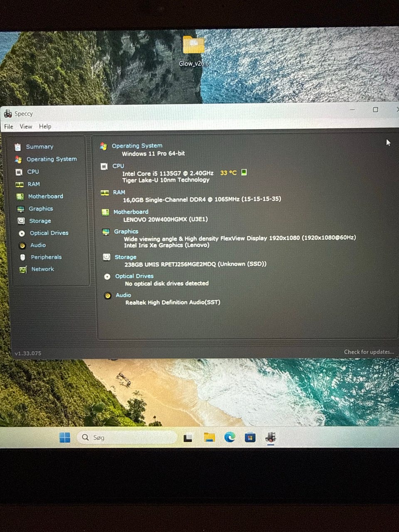Open the Windows Start menu
The width and height of the screenshot is (399, 532).
[65, 438]
